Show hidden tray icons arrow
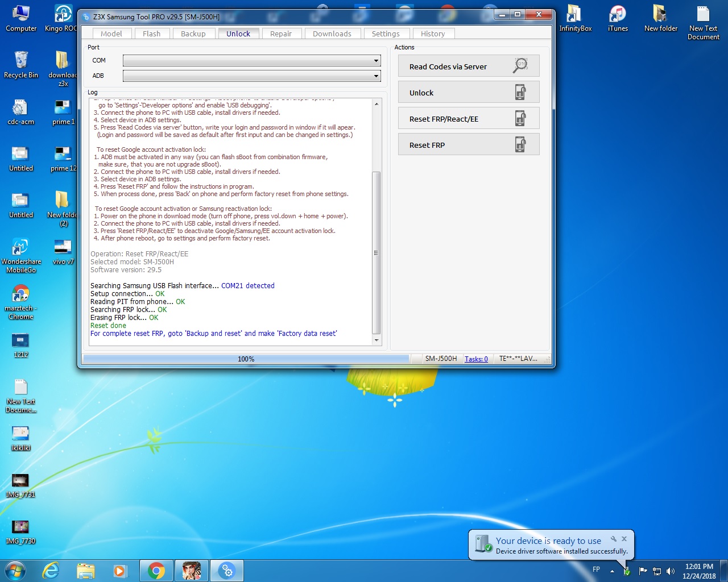Screen dimensions: 728x582 (x=612, y=571)
